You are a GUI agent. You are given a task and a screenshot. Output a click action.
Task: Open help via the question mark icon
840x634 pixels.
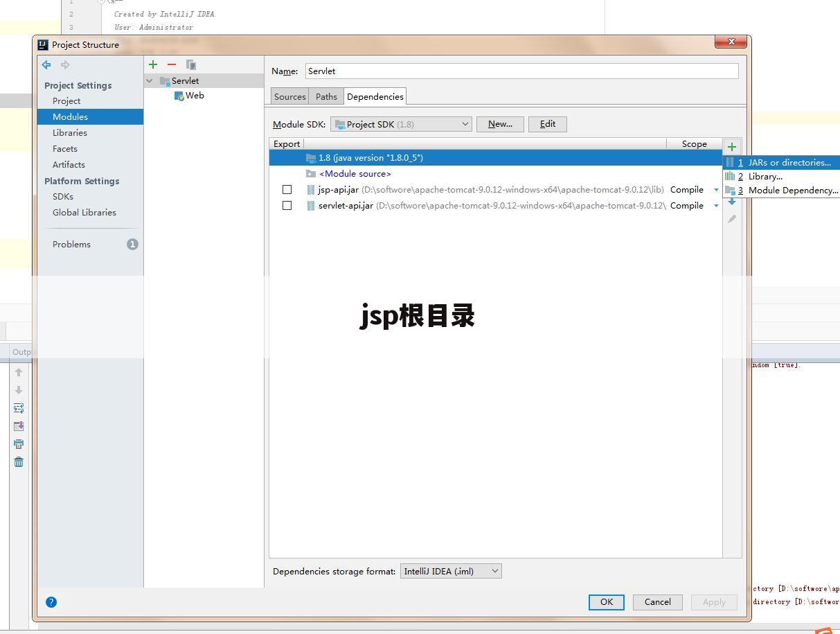(51, 602)
